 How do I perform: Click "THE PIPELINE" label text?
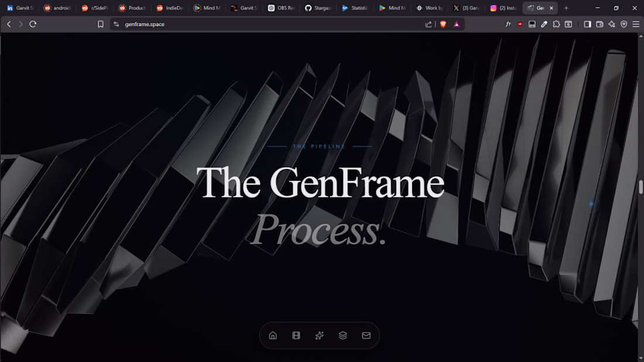click(319, 146)
